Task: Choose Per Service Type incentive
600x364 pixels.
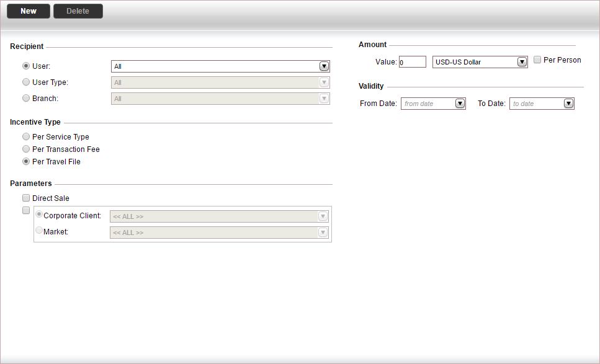Action: point(26,136)
